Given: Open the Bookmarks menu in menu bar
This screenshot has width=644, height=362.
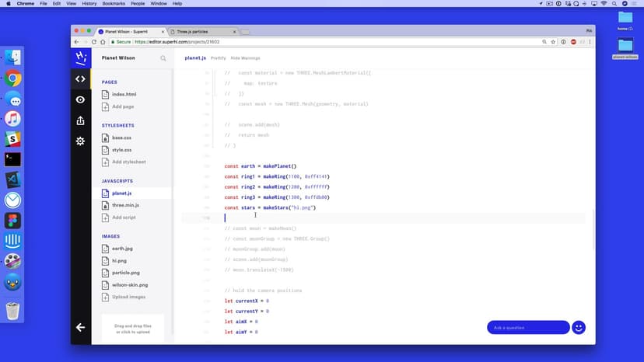Looking at the screenshot, I should click(111, 4).
